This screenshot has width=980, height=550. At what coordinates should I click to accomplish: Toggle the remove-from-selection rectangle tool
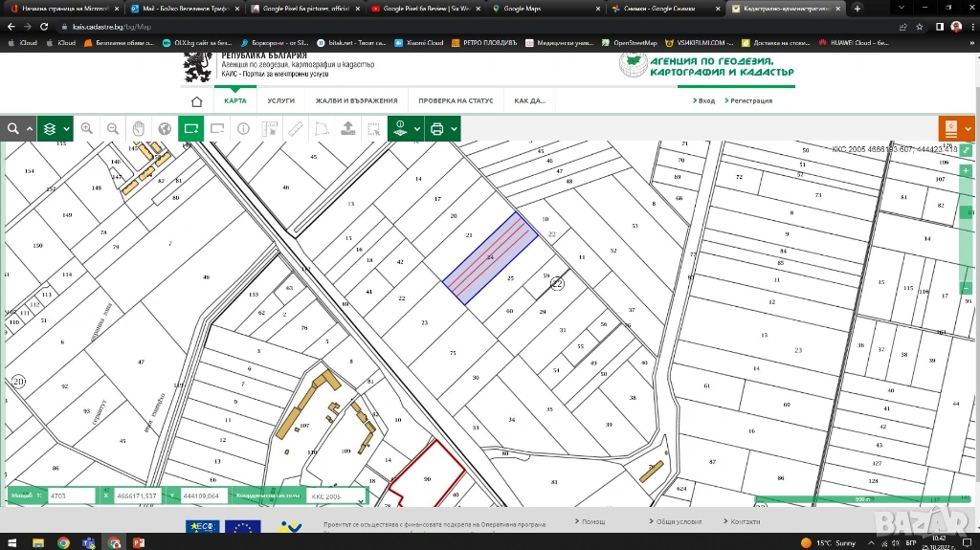pyautogui.click(x=217, y=129)
